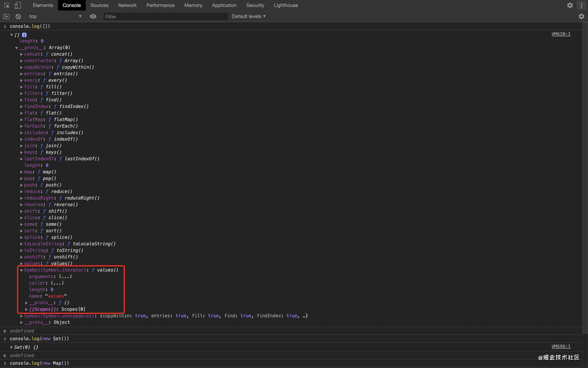The width and height of the screenshot is (588, 368).
Task: Expand the lastIndexOf function entry
Action: tap(21, 159)
